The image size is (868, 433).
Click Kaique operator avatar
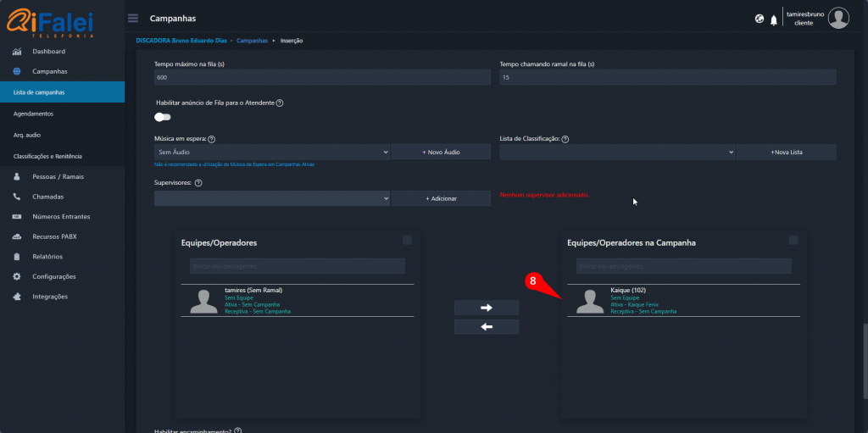click(590, 301)
